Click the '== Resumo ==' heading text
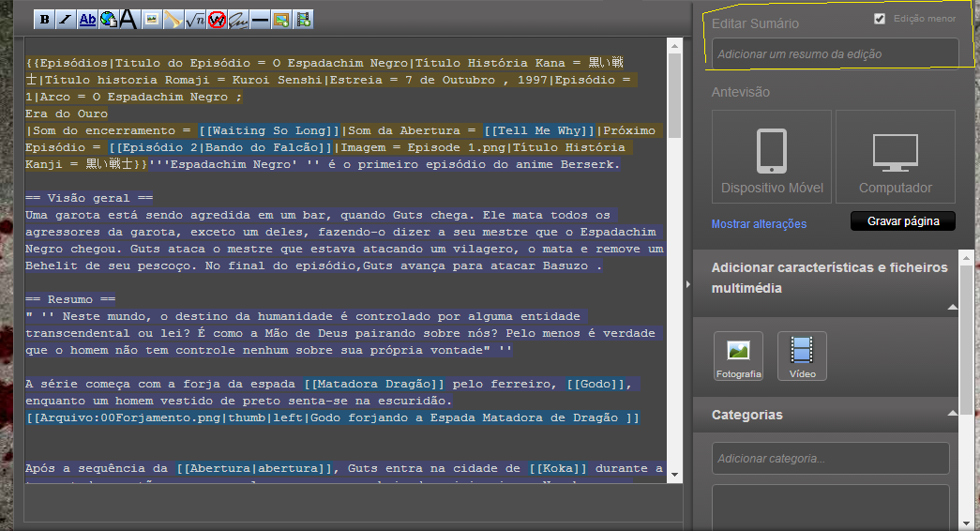This screenshot has height=531, width=980. [x=70, y=299]
